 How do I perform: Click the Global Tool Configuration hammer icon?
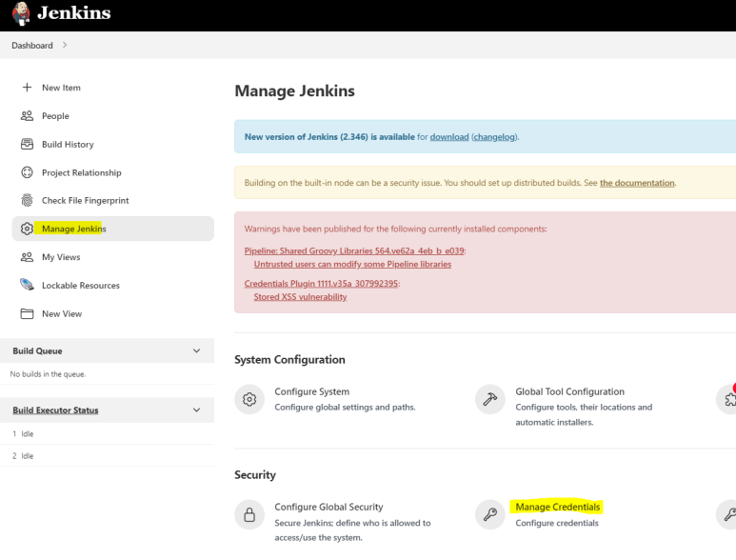coord(490,399)
